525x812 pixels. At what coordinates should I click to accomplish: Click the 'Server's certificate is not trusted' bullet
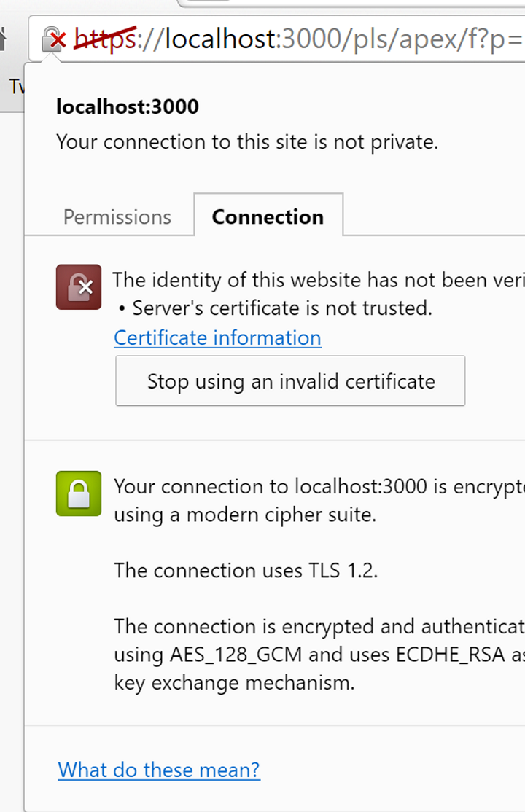pyautogui.click(x=275, y=308)
